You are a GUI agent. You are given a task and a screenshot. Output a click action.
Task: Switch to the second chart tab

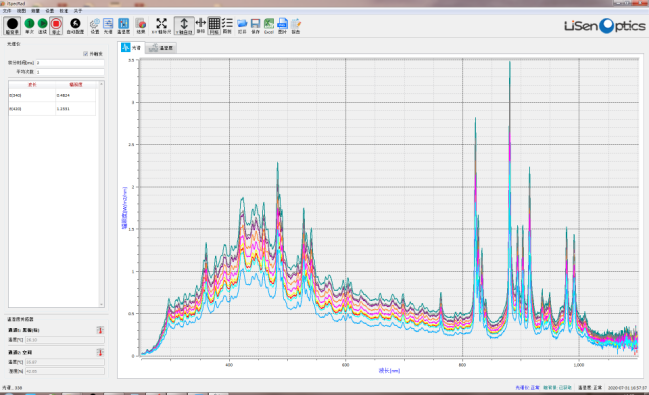coord(161,48)
